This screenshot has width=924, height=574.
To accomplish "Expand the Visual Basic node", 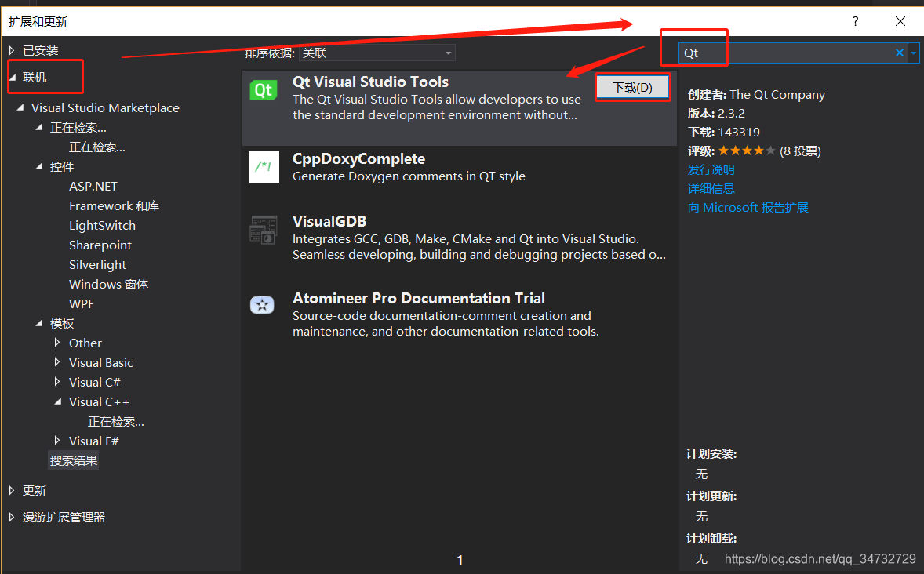I will tap(57, 361).
